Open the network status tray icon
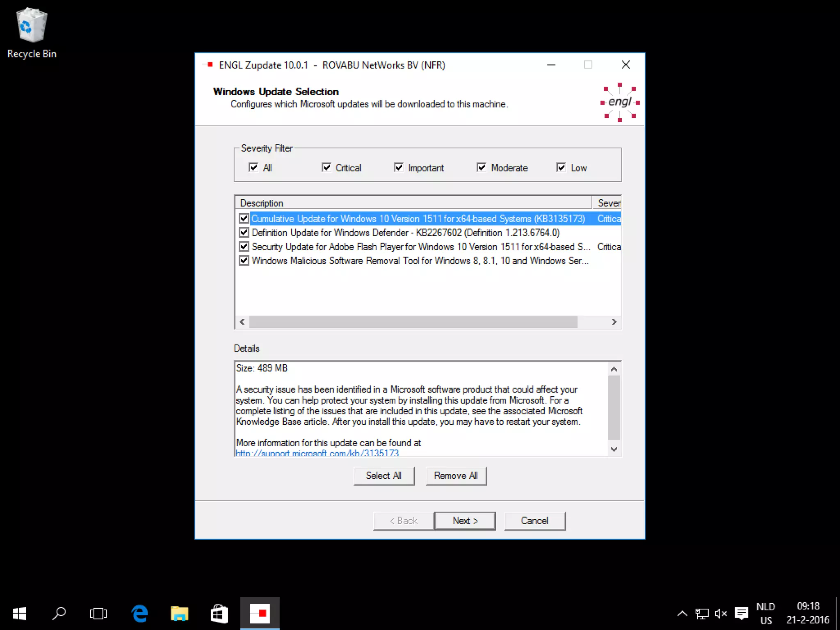This screenshot has height=630, width=840. tap(702, 614)
